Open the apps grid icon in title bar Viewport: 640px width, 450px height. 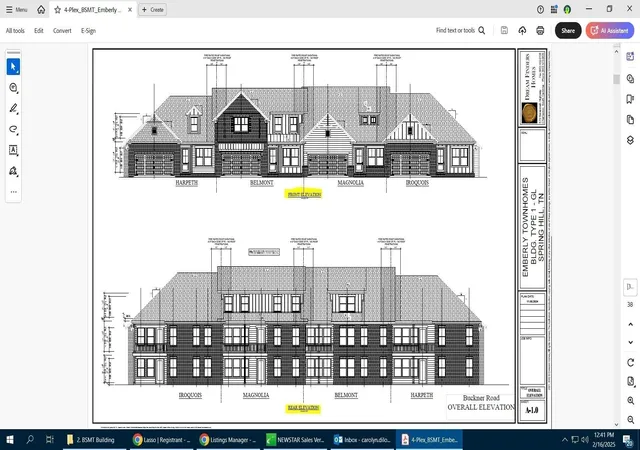(x=554, y=9)
